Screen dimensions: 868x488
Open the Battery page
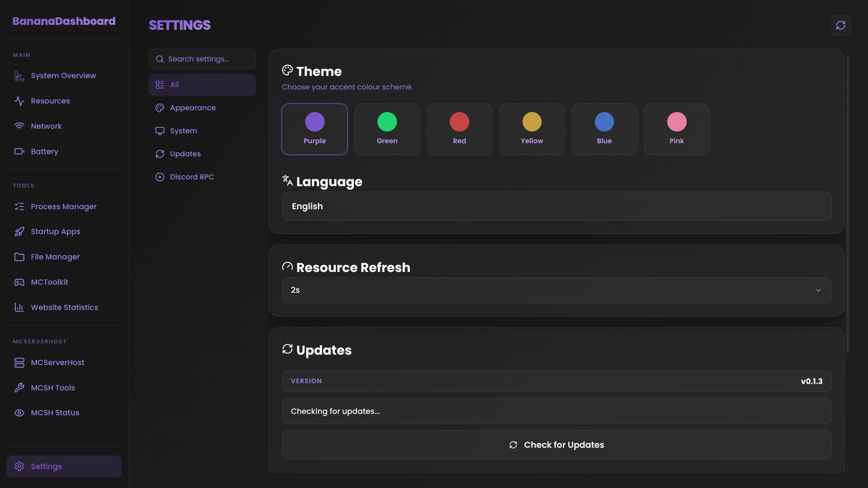click(64, 151)
